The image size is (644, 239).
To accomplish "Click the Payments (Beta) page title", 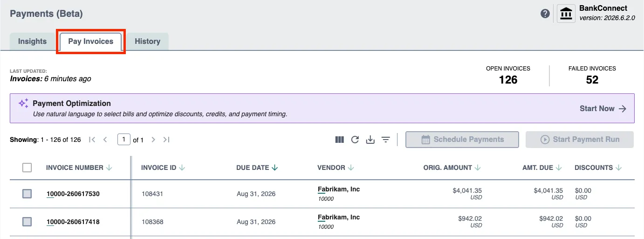I will [x=46, y=14].
